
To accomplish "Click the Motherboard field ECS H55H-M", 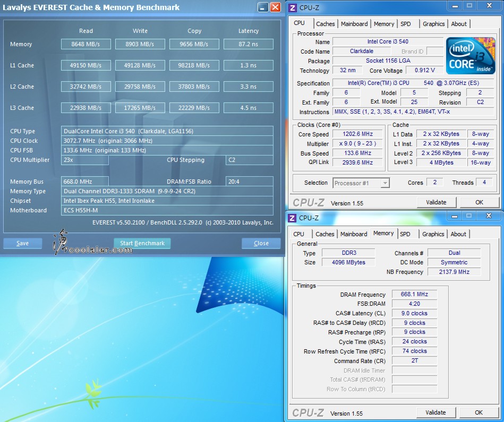I will [x=167, y=210].
